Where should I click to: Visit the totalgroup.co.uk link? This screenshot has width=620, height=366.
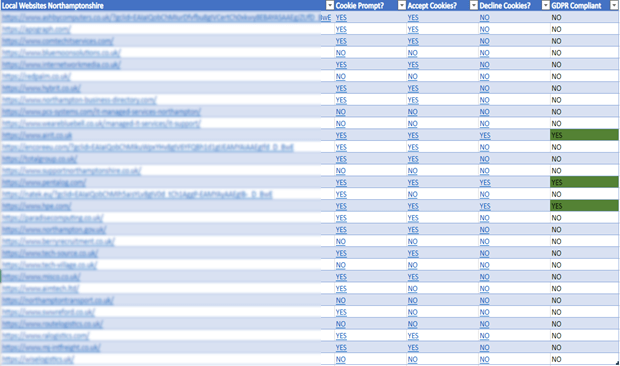[x=40, y=159]
